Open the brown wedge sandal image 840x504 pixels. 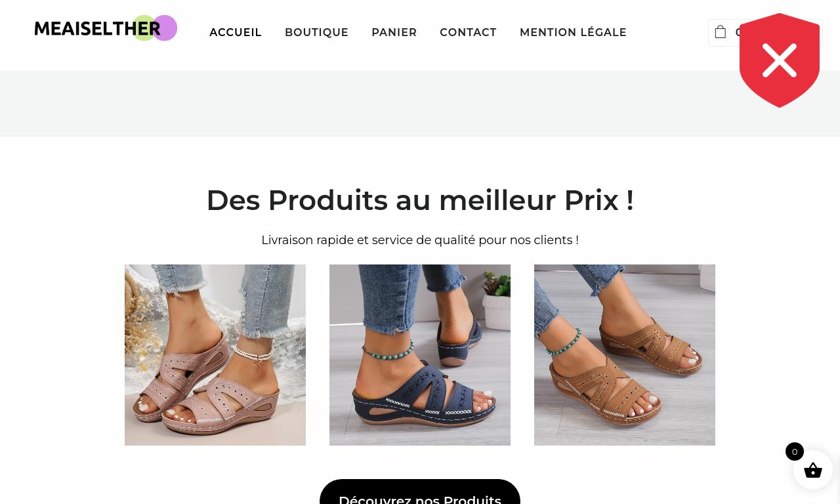pyautogui.click(x=625, y=355)
